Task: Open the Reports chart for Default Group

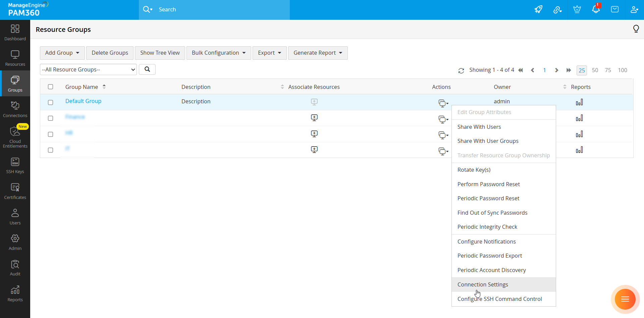Action: tap(579, 102)
